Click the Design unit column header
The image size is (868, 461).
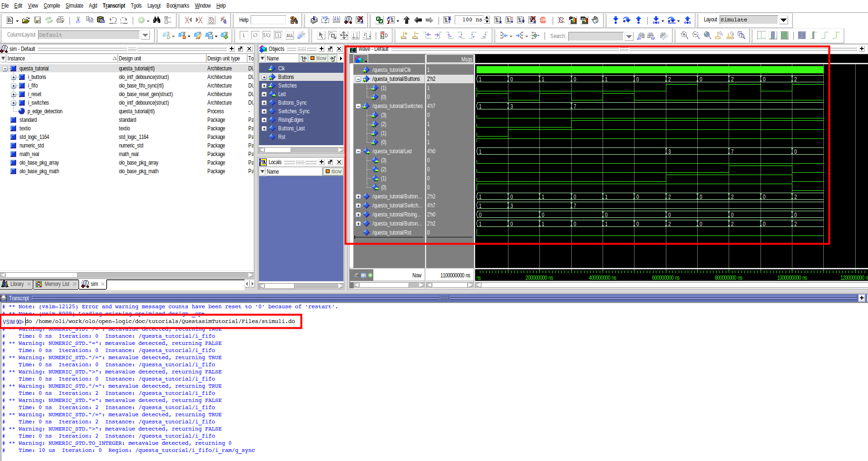click(162, 59)
